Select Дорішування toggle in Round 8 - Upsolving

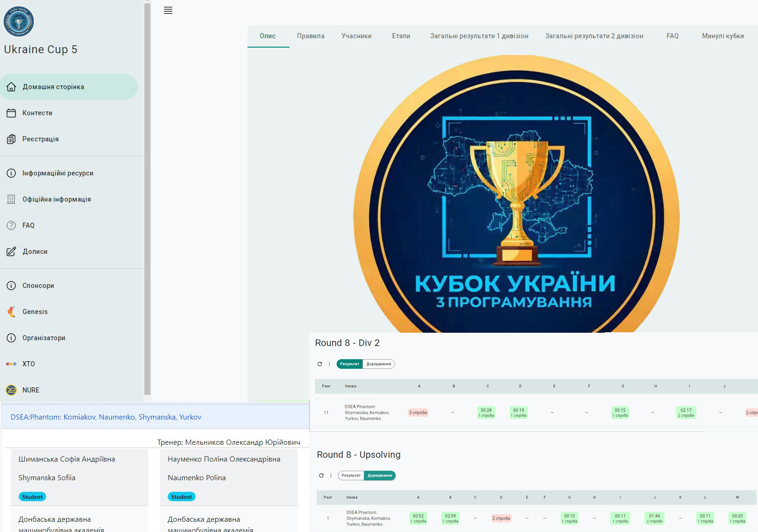(x=380, y=476)
